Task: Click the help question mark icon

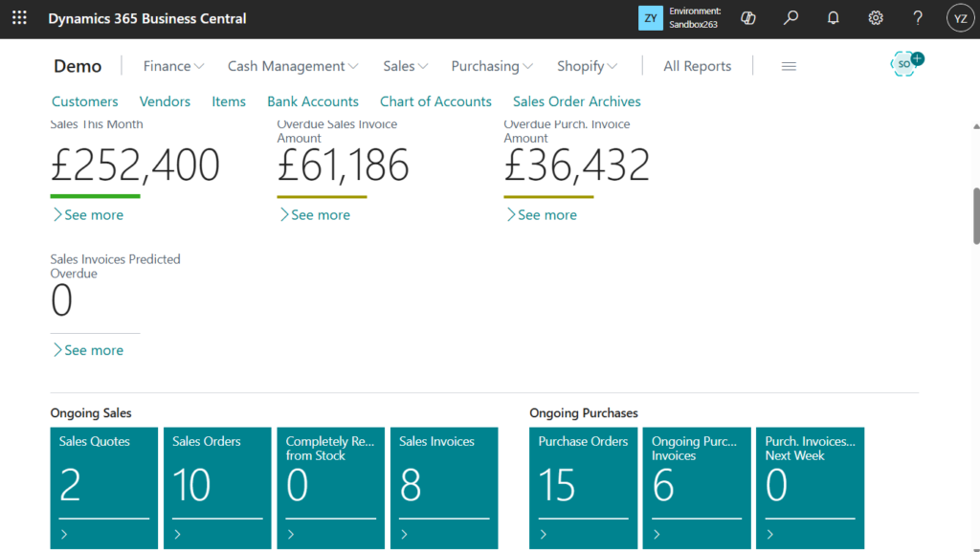Action: pyautogui.click(x=917, y=18)
